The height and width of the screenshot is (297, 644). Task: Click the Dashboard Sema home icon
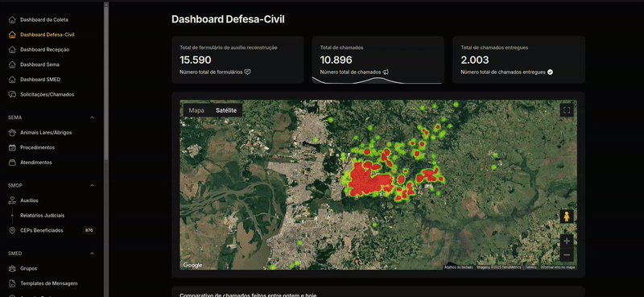12,64
